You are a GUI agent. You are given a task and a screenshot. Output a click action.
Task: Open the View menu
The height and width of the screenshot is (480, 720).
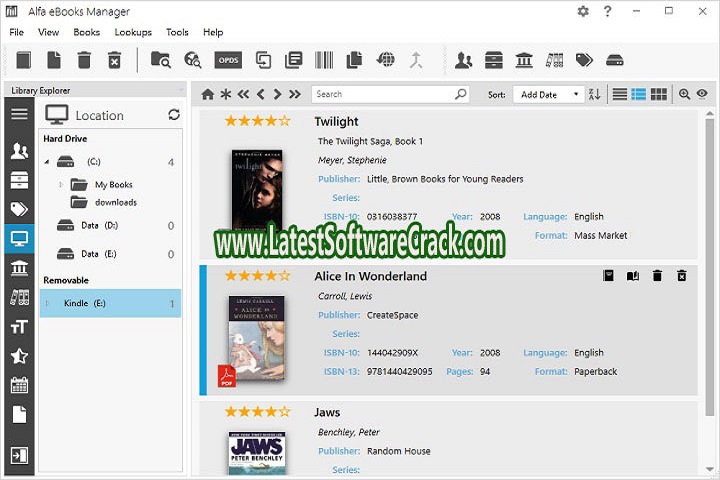pos(49,32)
